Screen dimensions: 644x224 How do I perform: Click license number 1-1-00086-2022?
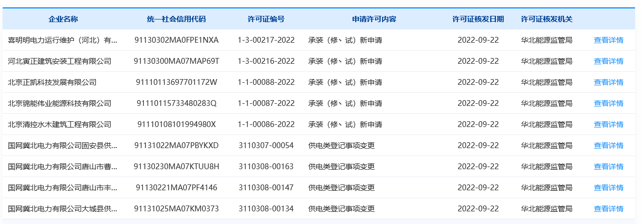pyautogui.click(x=266, y=124)
